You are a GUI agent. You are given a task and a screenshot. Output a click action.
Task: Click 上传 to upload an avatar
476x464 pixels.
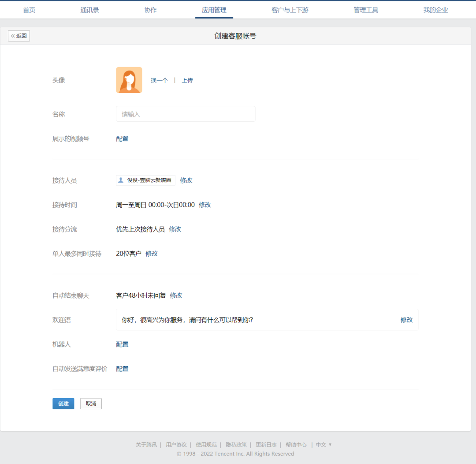pos(187,80)
